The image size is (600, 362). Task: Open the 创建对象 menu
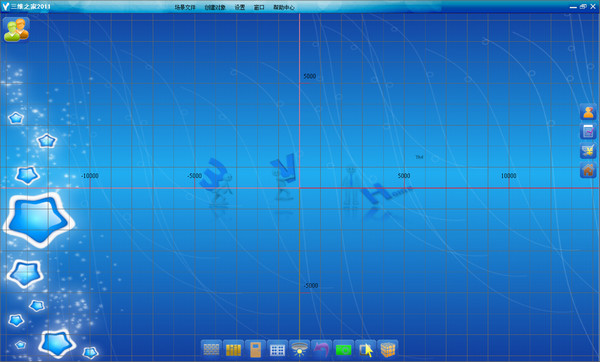[215, 7]
